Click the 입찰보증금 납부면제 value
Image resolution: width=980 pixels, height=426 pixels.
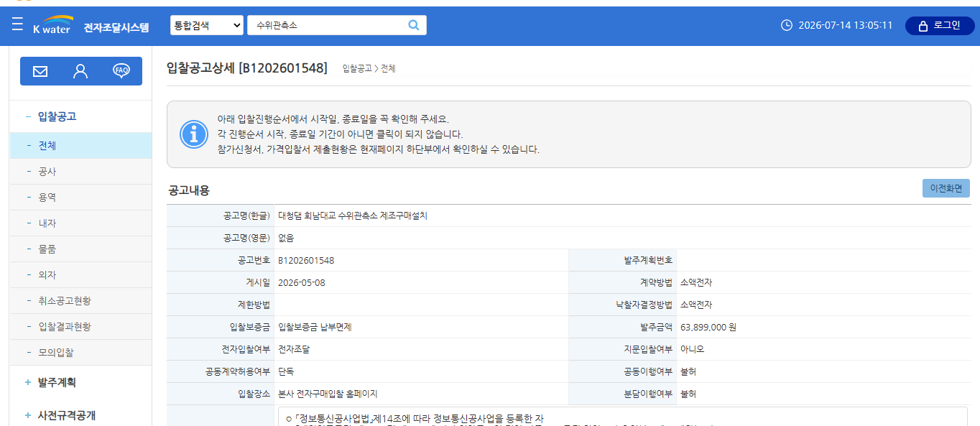pos(315,327)
